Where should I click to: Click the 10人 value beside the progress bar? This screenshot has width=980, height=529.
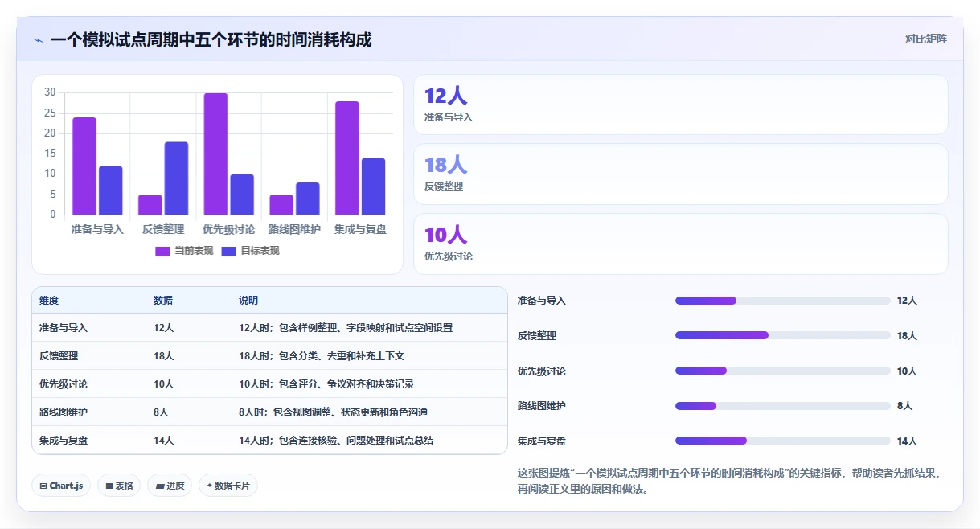click(907, 371)
